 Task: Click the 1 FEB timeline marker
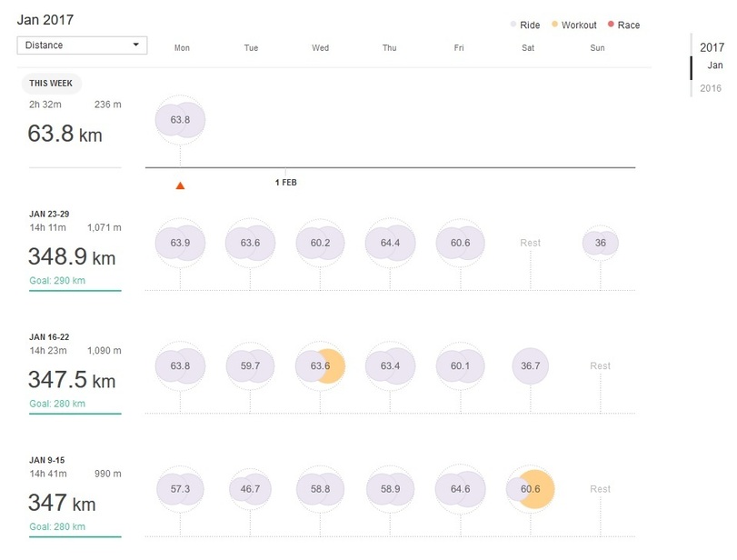[x=285, y=182]
